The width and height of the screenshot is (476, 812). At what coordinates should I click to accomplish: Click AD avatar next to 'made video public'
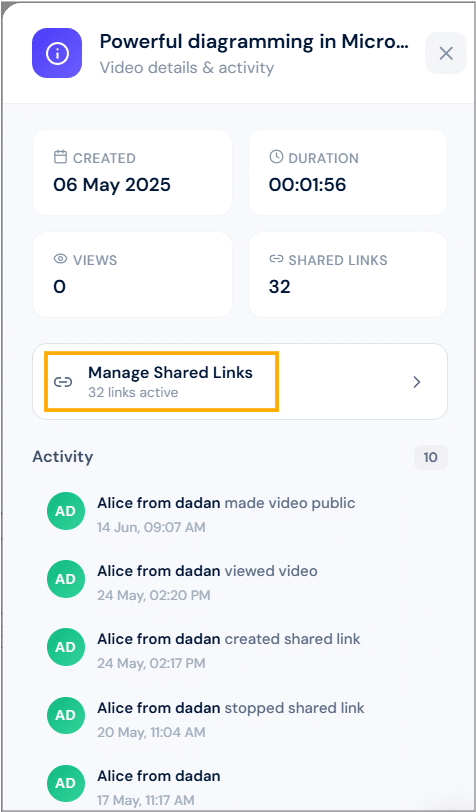(x=65, y=511)
